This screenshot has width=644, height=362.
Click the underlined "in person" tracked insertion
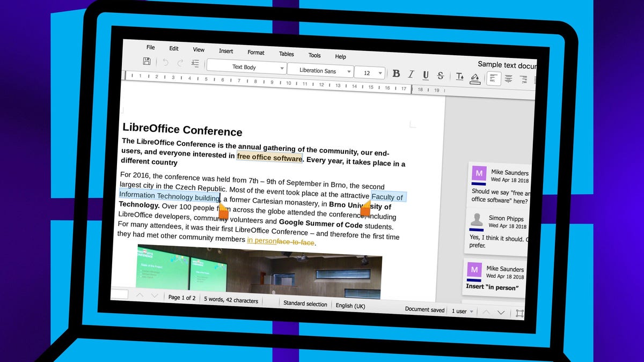point(261,241)
